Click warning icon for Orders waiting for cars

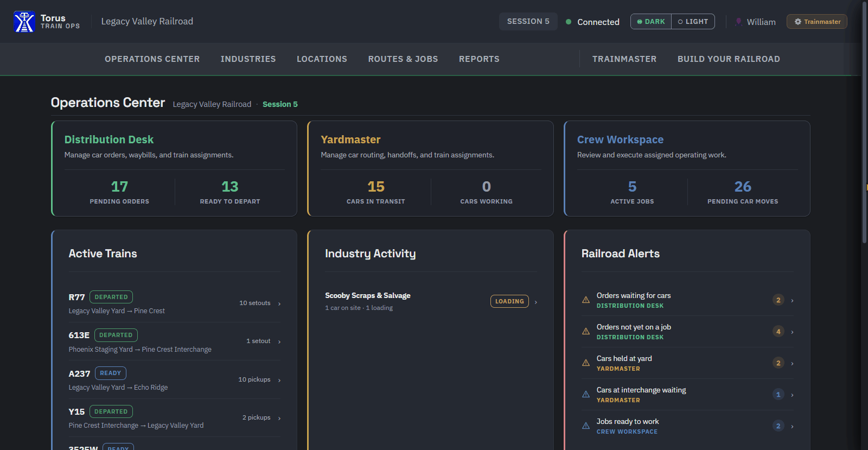(586, 300)
